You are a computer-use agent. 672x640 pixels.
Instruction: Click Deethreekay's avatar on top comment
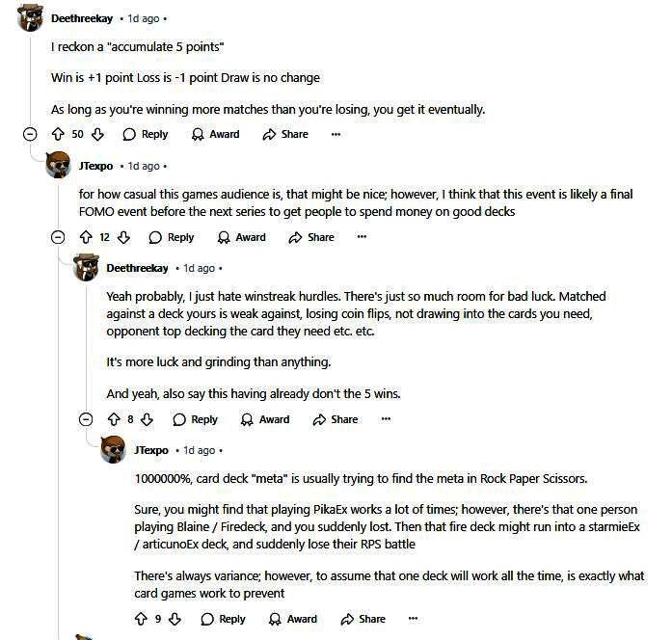point(31,19)
